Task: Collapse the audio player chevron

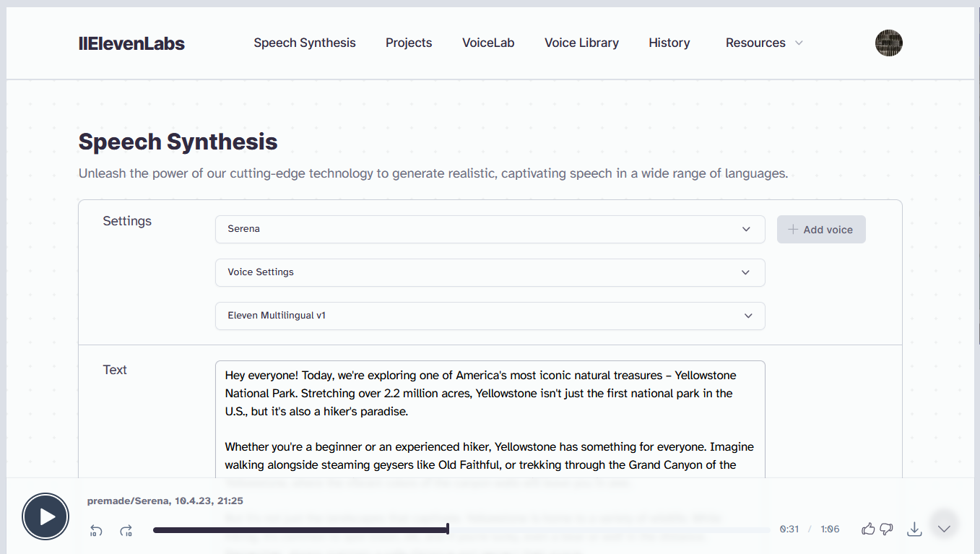Action: tap(944, 529)
